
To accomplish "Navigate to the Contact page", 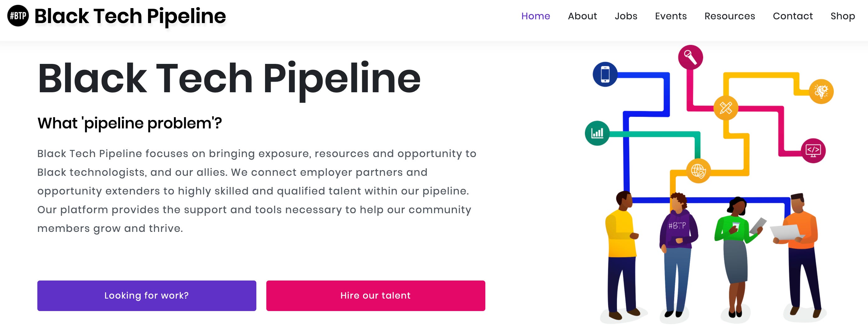I will pos(792,16).
